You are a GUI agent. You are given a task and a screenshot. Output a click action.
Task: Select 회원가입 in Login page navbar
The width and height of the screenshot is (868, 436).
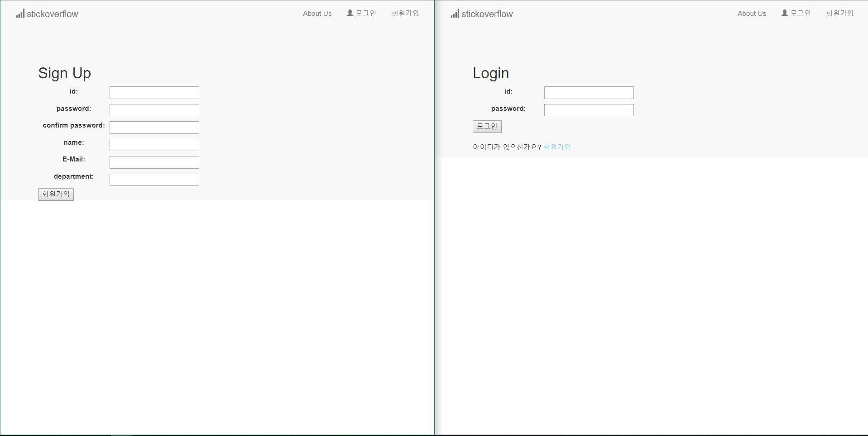point(840,13)
